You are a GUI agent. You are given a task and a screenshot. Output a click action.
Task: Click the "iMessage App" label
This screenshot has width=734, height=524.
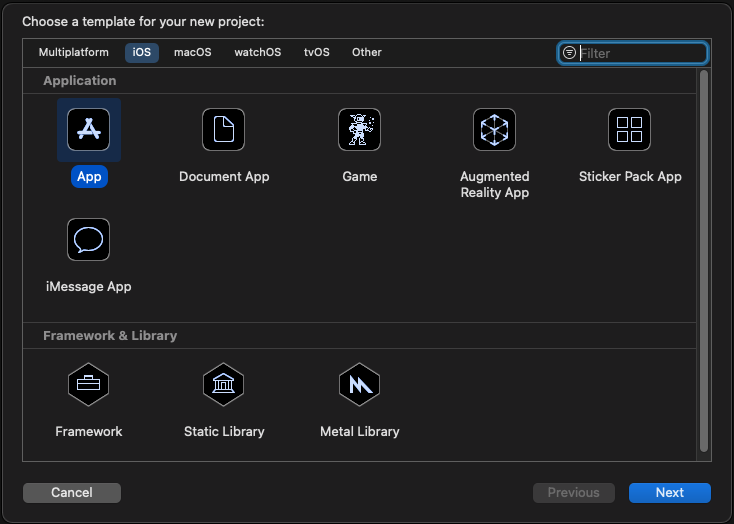(x=88, y=287)
